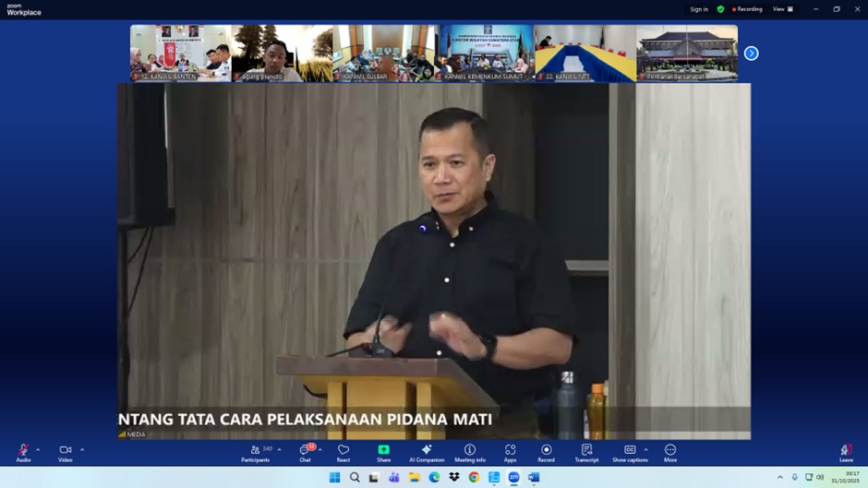This screenshot has width=868, height=488.
Task: Start recording with the Record icon
Action: point(546,452)
